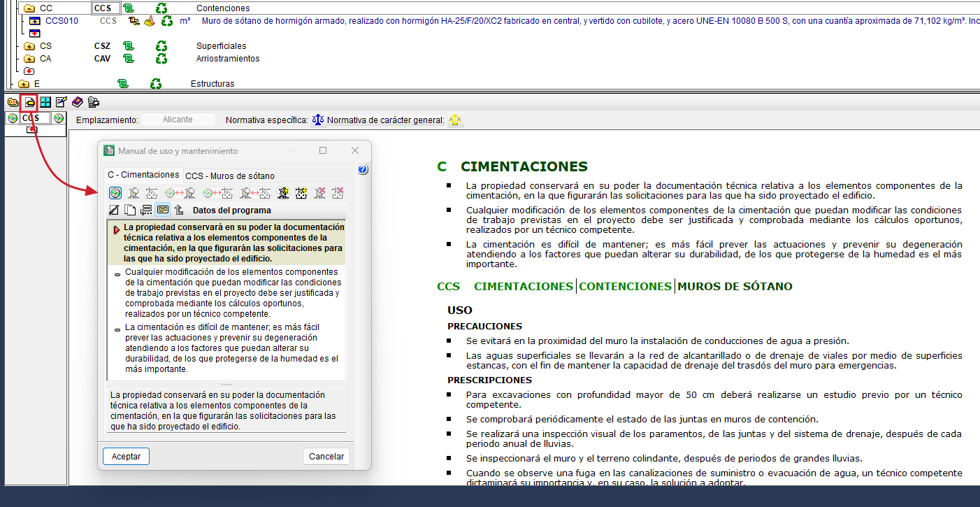Viewport: 980px width, 507px height.
Task: Toggle the highlighted yellow brick icon
Action: click(162, 210)
